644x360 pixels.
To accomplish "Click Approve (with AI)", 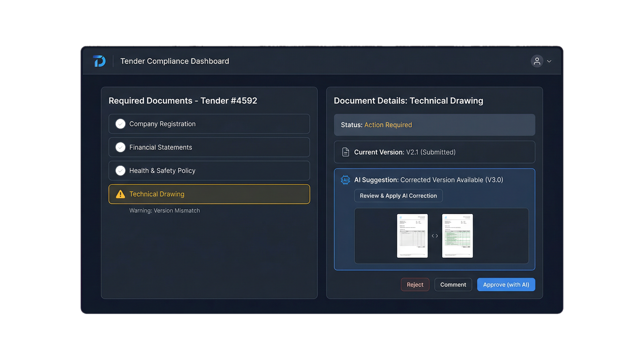I will (506, 284).
